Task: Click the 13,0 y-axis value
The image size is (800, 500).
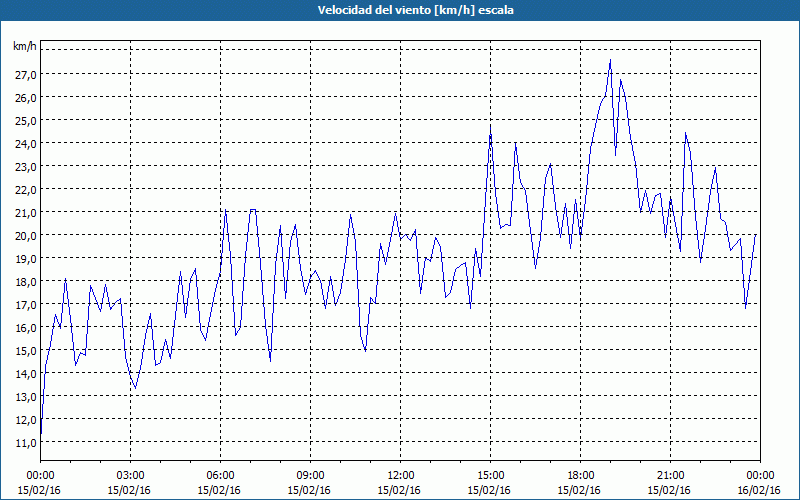Action: click(x=25, y=396)
